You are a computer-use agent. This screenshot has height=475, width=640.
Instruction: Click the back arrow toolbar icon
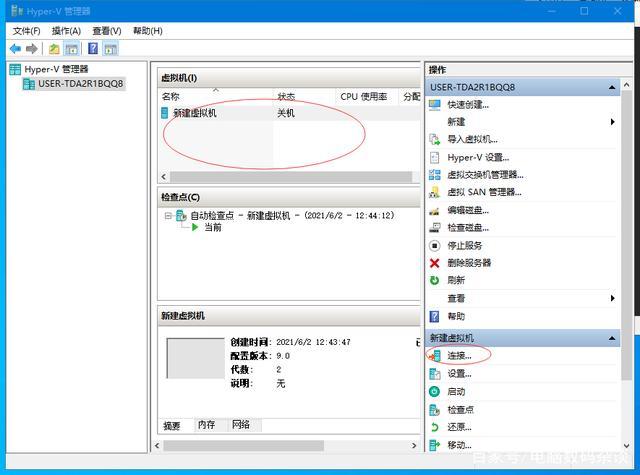tap(16, 49)
